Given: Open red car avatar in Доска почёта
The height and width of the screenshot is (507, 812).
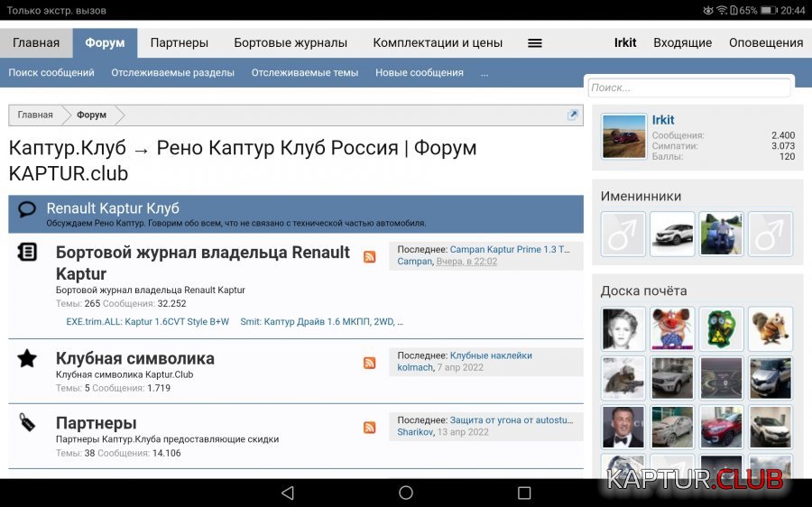Looking at the screenshot, I should [722, 427].
